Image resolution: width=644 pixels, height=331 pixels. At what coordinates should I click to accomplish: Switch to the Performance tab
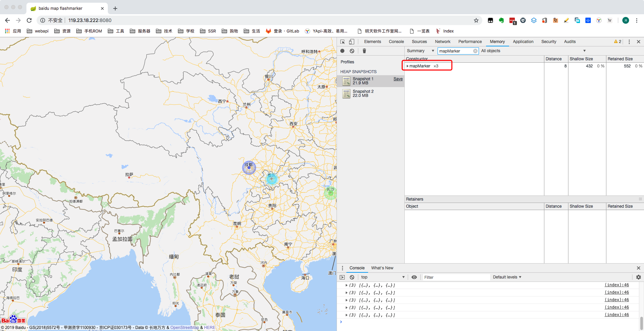(470, 42)
